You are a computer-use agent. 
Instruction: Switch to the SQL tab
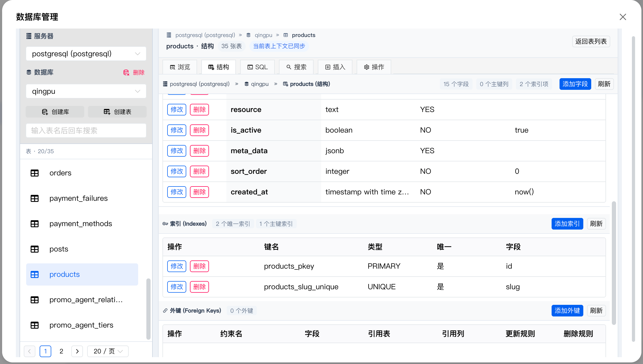tap(257, 67)
